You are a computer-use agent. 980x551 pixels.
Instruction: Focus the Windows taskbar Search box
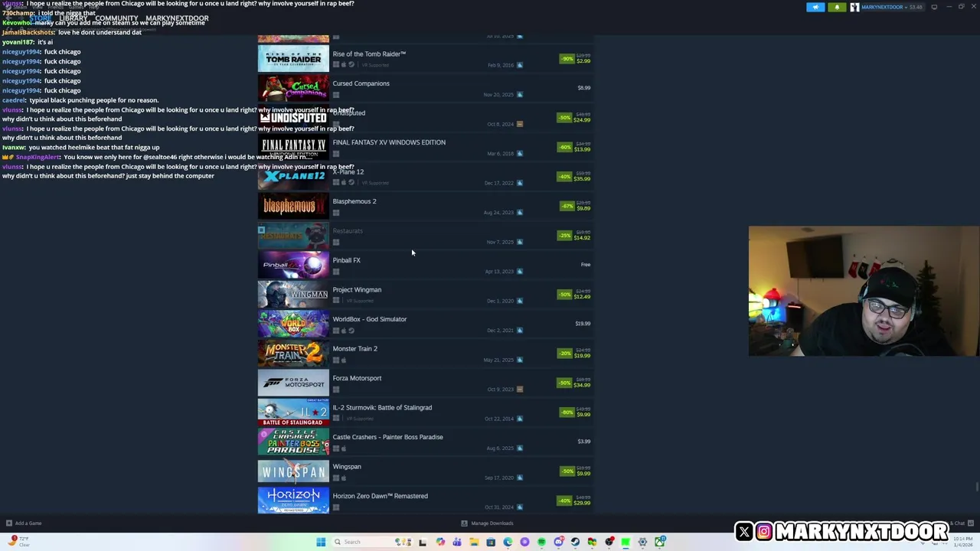point(371,542)
